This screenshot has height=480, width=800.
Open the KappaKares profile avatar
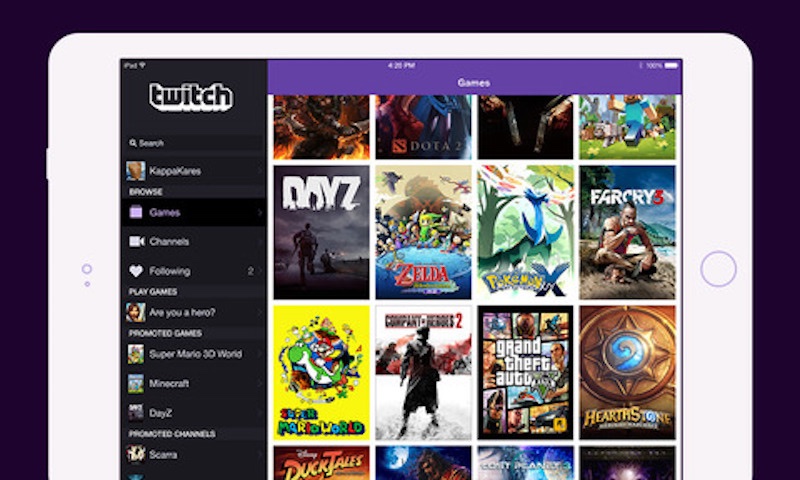point(136,171)
